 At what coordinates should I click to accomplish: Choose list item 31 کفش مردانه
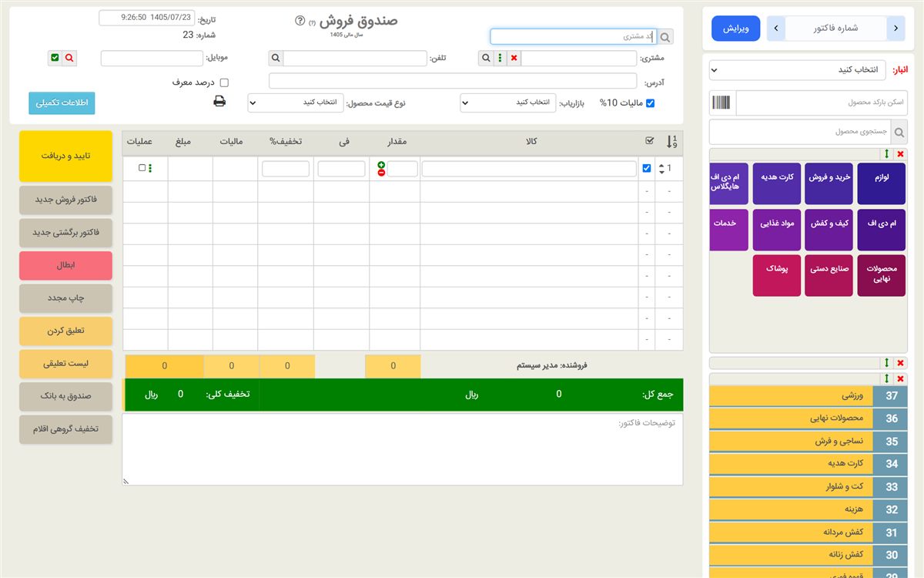(x=808, y=533)
